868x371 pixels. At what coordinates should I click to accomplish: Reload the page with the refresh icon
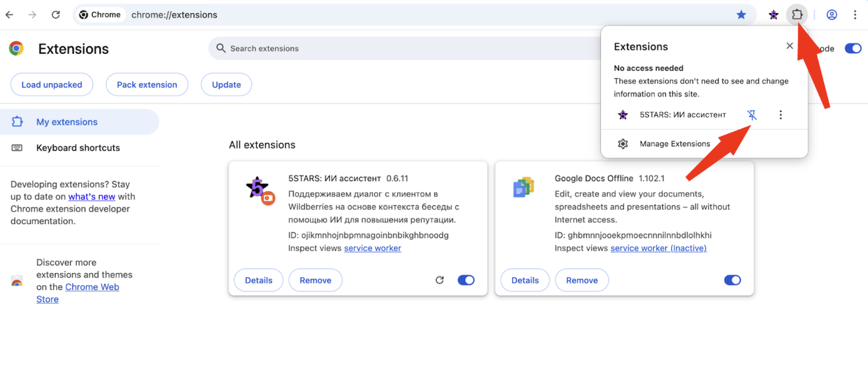tap(56, 15)
